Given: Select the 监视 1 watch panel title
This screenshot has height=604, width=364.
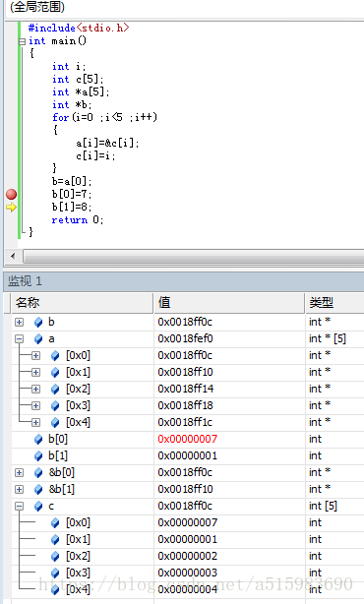Looking at the screenshot, I should [x=25, y=281].
